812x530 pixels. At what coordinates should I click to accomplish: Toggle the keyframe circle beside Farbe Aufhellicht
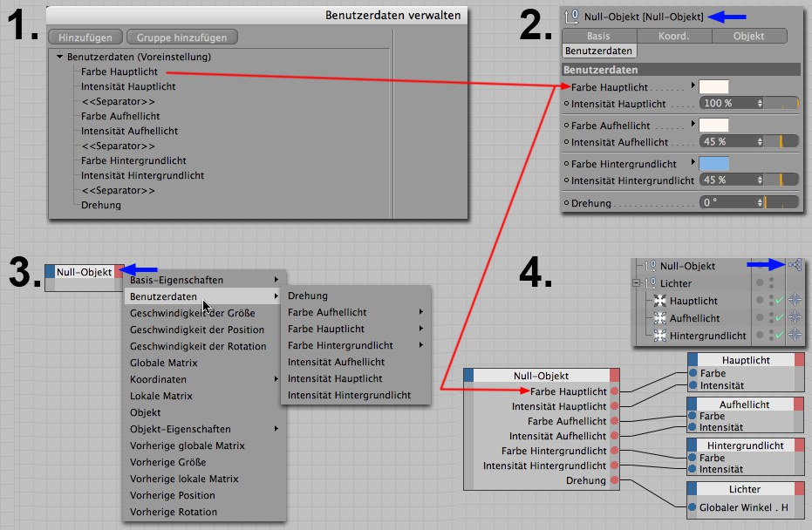tap(567, 126)
